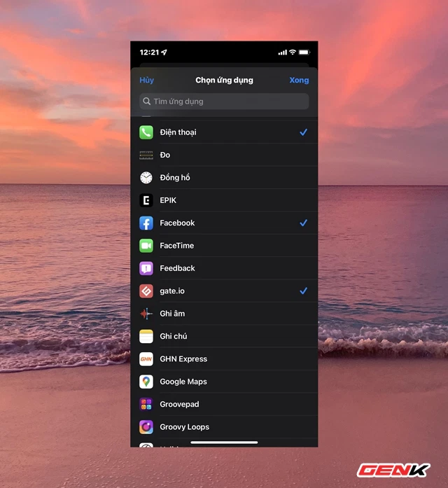Viewport: 448px width, 488px height.
Task: Uncheck the Điện thoại checkmark
Action: coord(303,132)
